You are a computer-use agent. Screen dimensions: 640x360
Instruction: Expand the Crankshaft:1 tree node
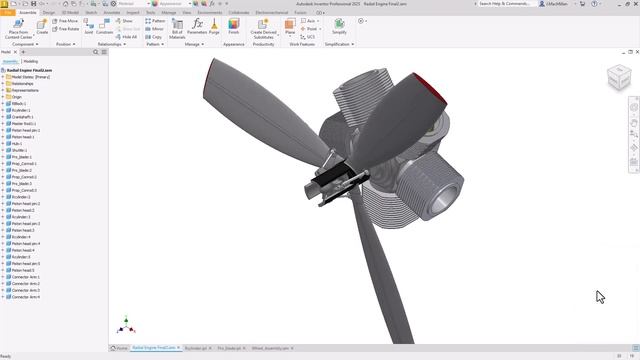click(3, 117)
